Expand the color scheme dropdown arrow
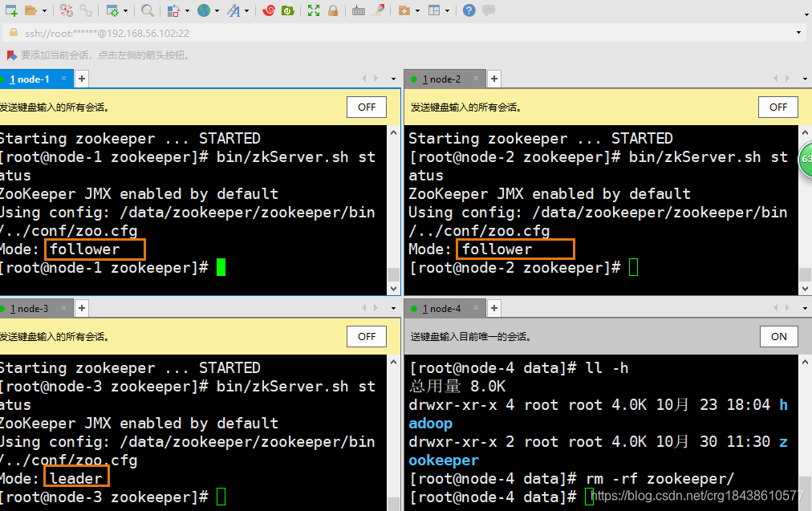 (x=187, y=11)
